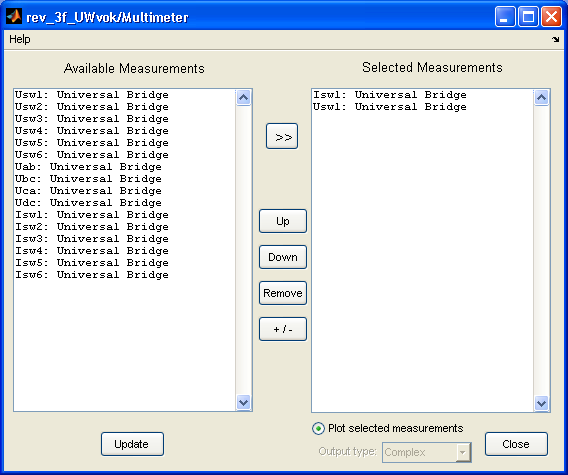The image size is (568, 475).
Task: Toggle sign with the + / - button
Action: [283, 329]
